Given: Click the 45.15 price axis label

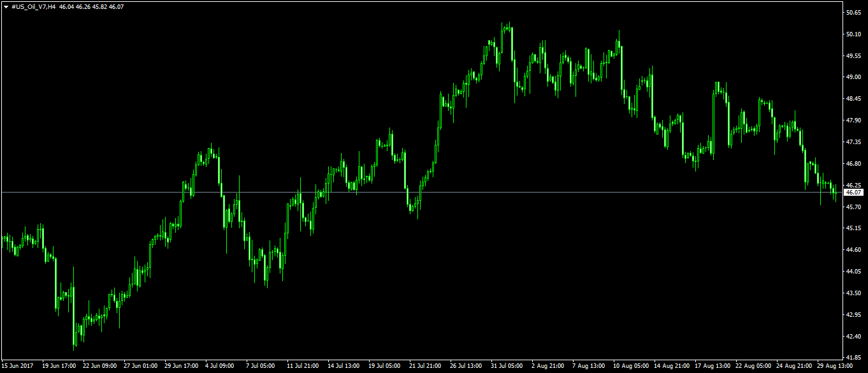Looking at the screenshot, I should click(x=854, y=228).
